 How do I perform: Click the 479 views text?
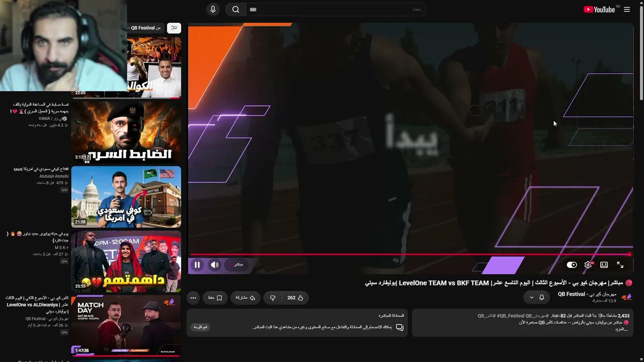pyautogui.click(x=62, y=183)
